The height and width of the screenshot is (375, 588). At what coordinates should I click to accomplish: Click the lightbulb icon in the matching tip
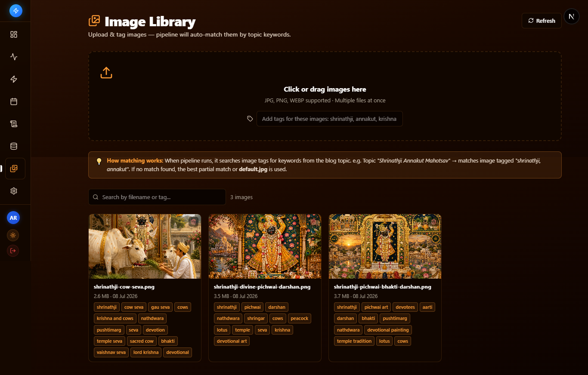(99, 161)
